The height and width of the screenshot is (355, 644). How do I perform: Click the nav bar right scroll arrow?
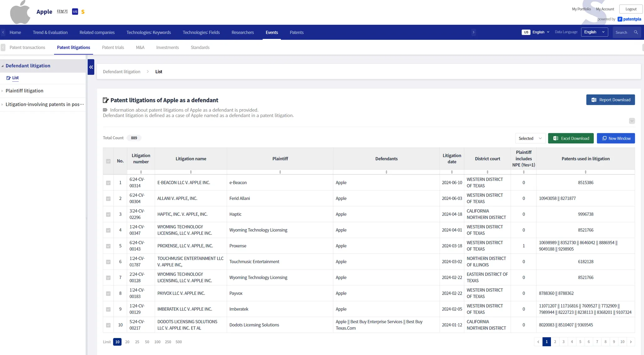pyautogui.click(x=473, y=32)
